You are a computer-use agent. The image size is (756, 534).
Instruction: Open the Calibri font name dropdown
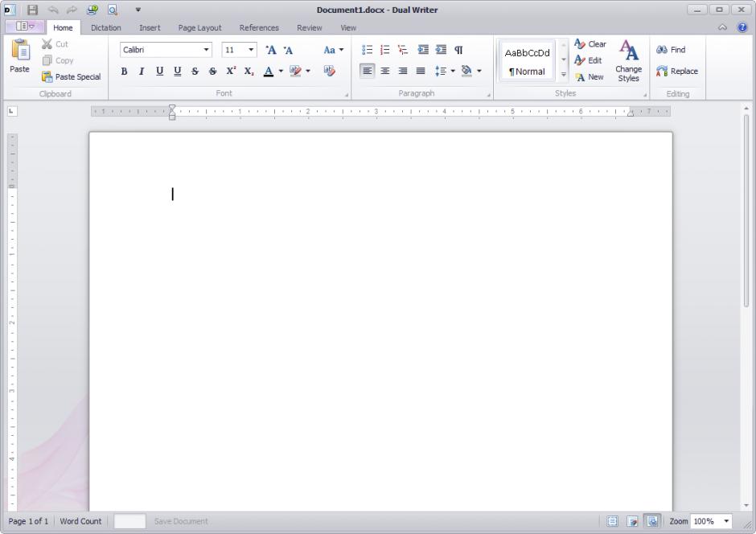pyautogui.click(x=207, y=50)
